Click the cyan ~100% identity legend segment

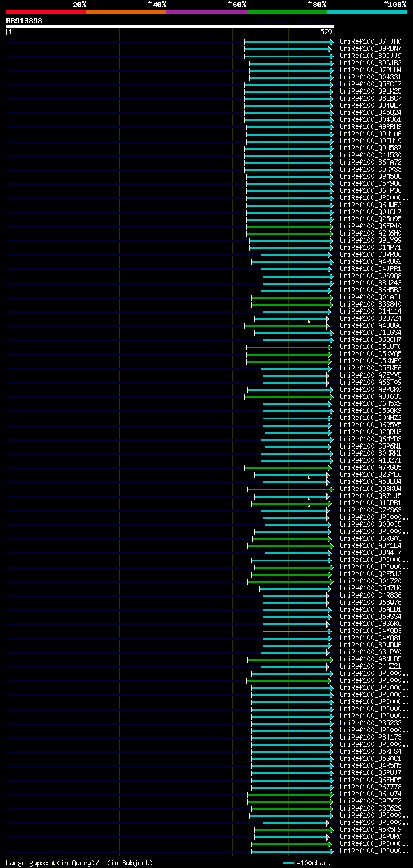pyautogui.click(x=367, y=11)
